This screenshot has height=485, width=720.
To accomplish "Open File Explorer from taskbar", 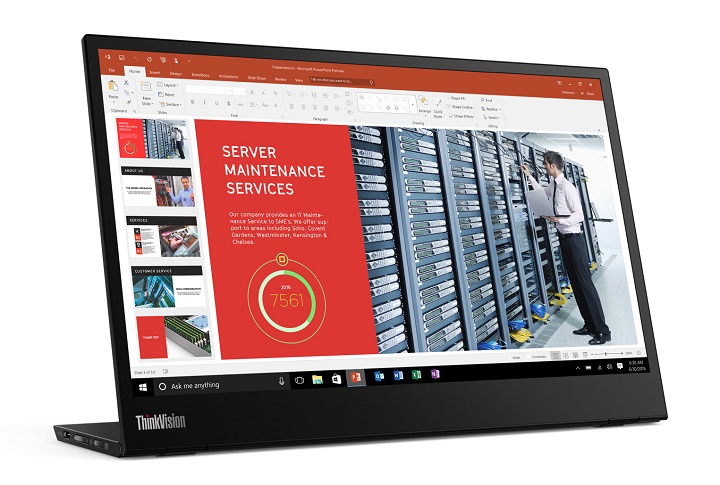I will coord(317,379).
